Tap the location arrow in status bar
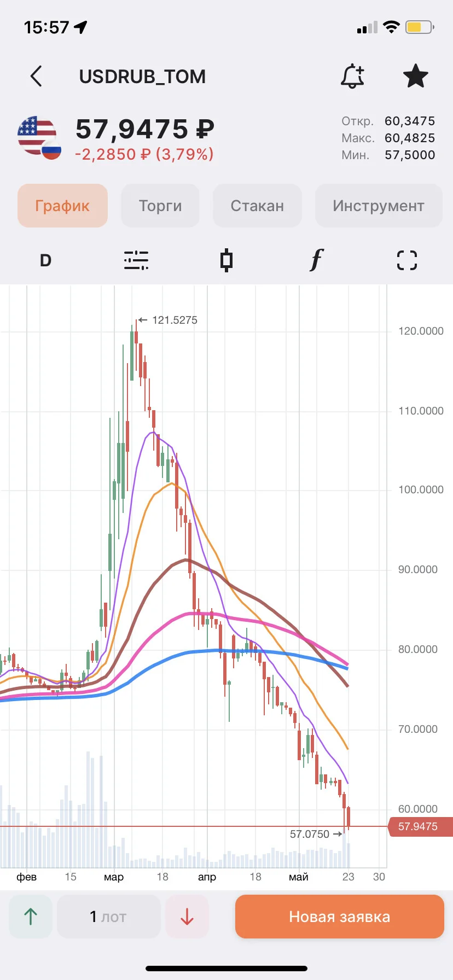The width and height of the screenshot is (453, 980). click(81, 27)
